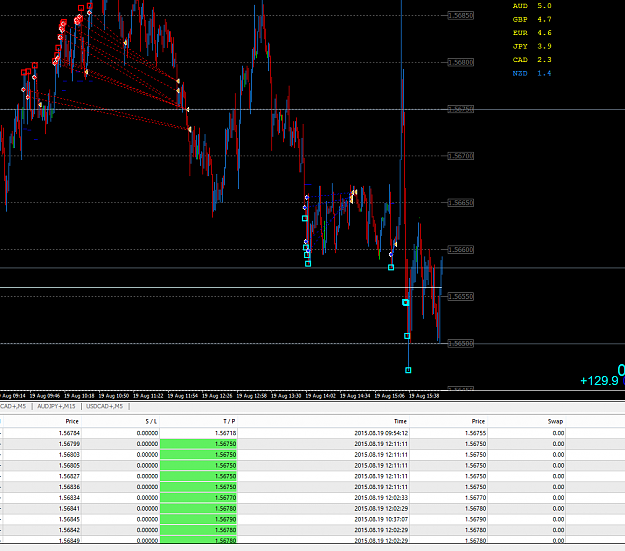
Task: Click the time cell 2015.08.19 12:02:33
Action: [323, 498]
